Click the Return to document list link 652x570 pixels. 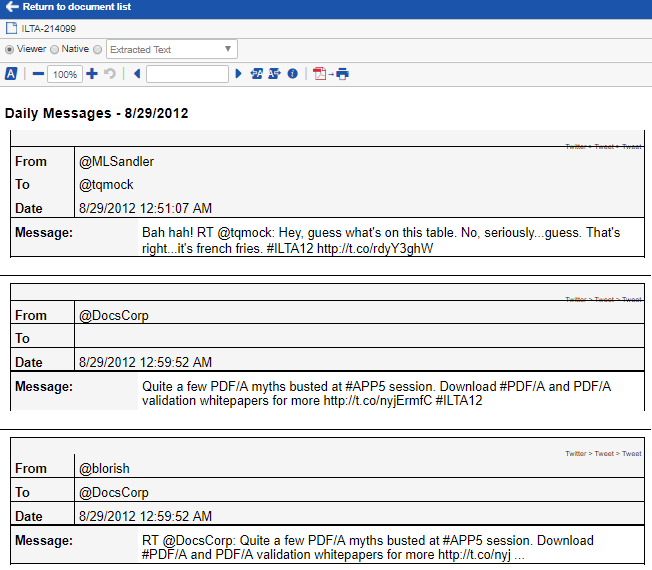click(x=76, y=7)
